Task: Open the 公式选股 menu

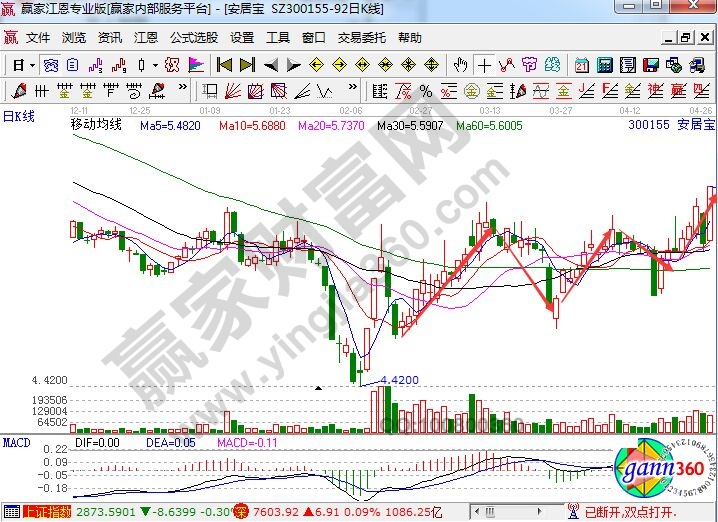Action: (x=193, y=38)
